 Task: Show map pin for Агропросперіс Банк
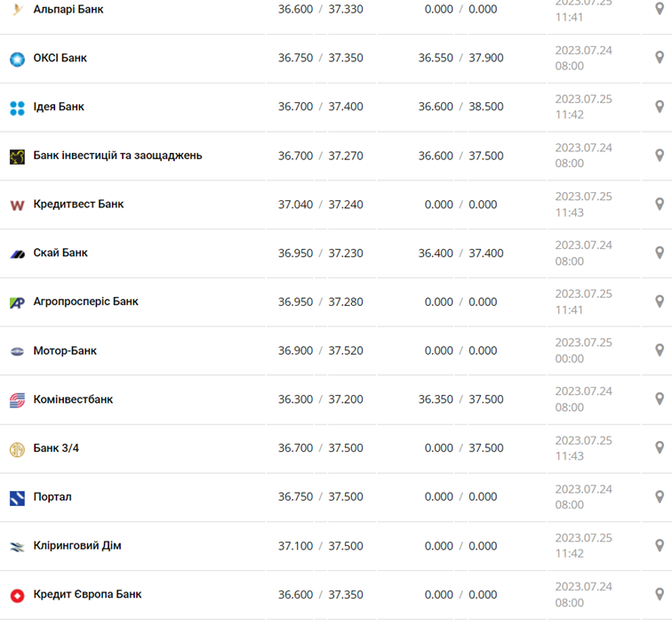pos(660,301)
